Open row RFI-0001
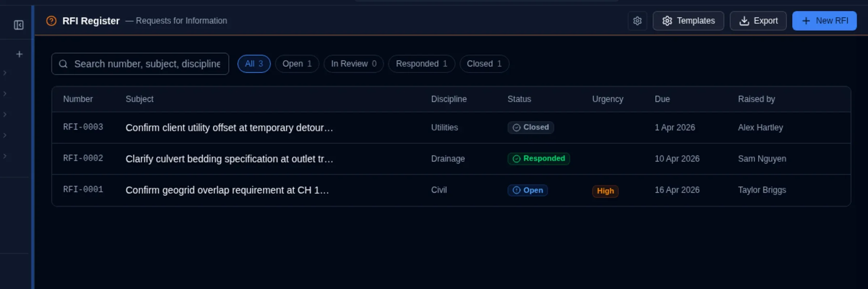 pos(451,190)
